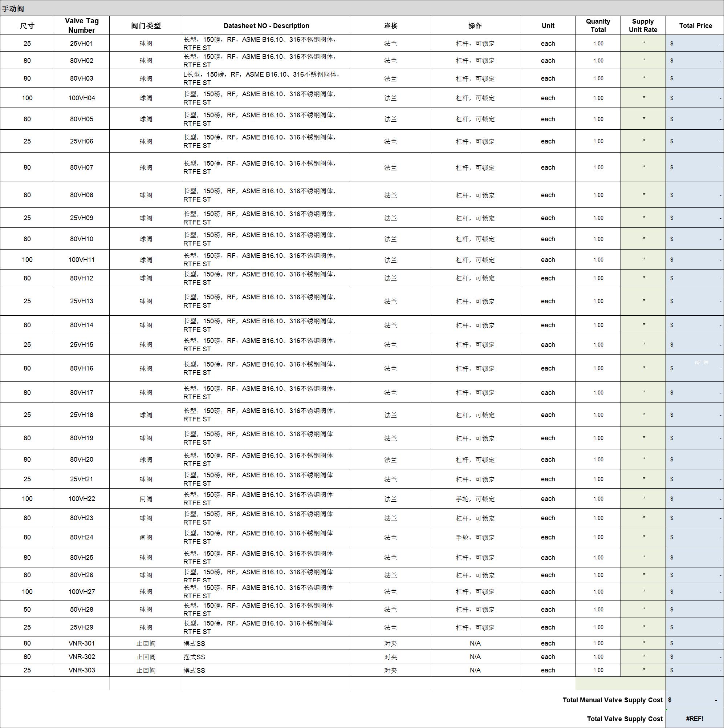The height and width of the screenshot is (728, 724).
Task: Select the 闸阀 type cell for 80VH24
Action: point(146,537)
